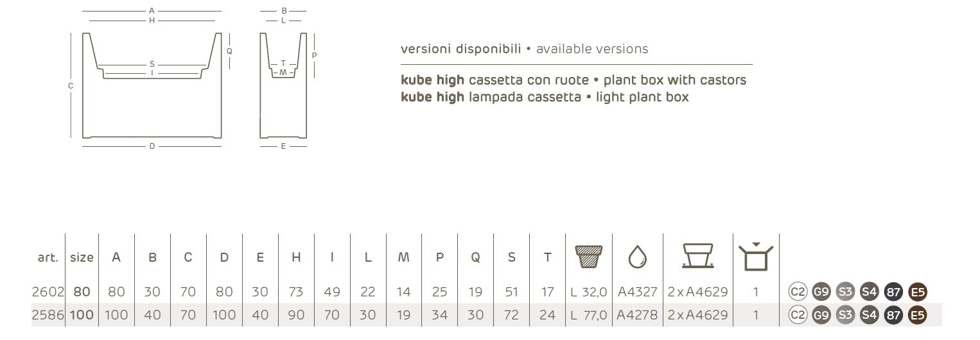
Task: Open "kube high lampada cassetta" version
Action: [544, 97]
